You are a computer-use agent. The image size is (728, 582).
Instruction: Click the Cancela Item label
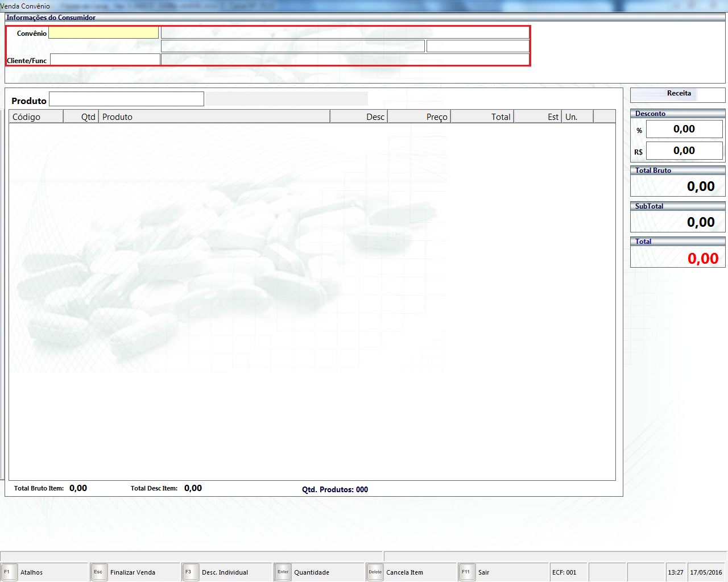(x=404, y=572)
